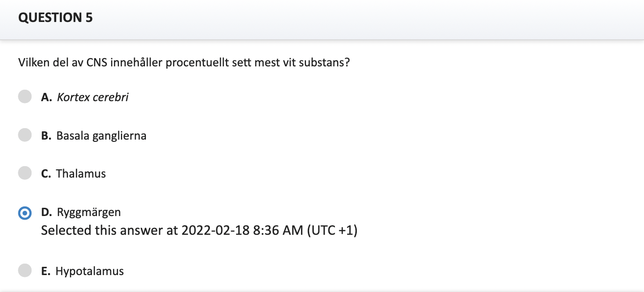The image size is (644, 292).
Task: Choose the Basala ganglierna radio button
Action: click(25, 135)
